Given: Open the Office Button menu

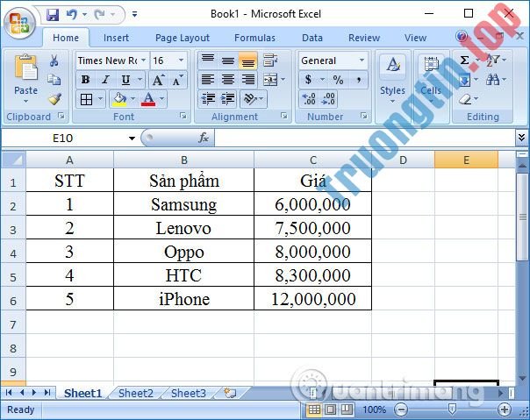Looking at the screenshot, I should coord(19,23).
